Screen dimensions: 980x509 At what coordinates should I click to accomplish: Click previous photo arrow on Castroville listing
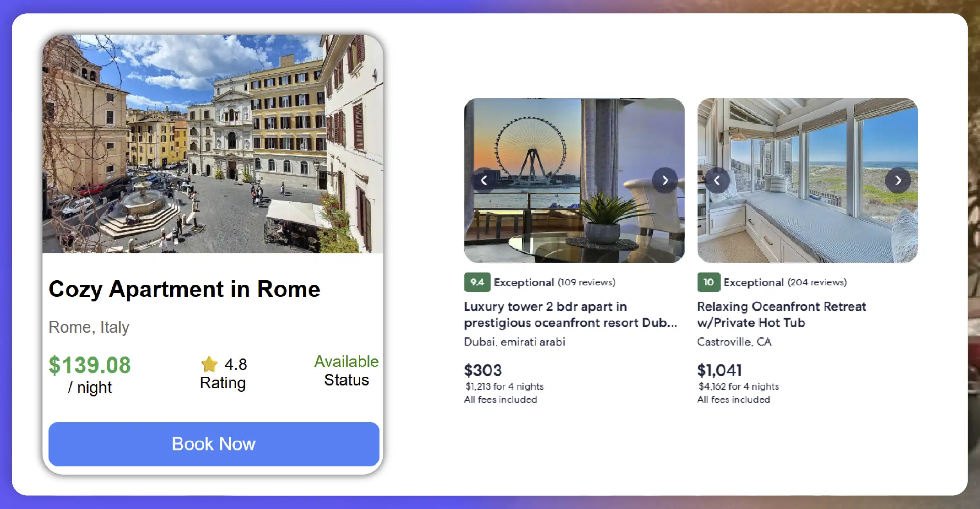[718, 181]
